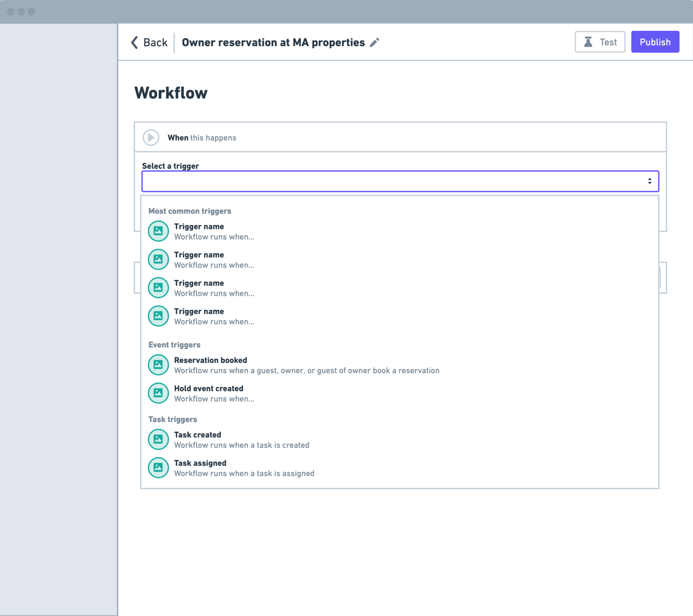The image size is (693, 616).
Task: Click the Hold event created trigger icon
Action: click(x=158, y=393)
